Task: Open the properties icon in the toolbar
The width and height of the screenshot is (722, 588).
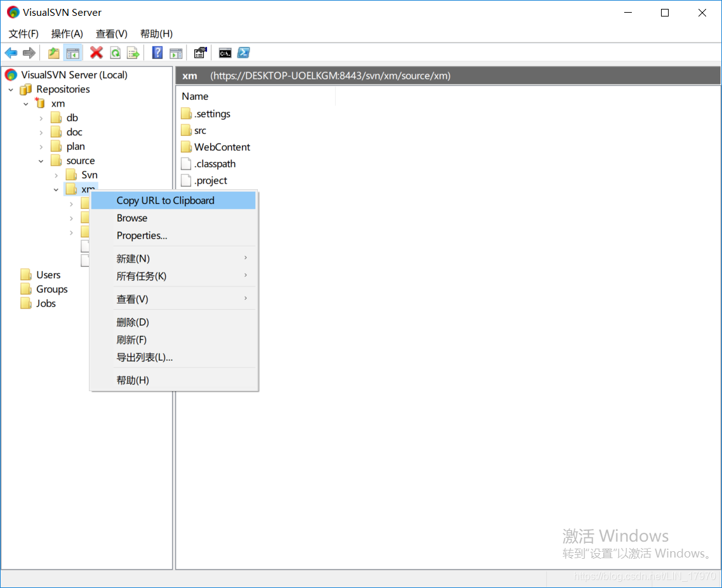Action: (x=200, y=53)
